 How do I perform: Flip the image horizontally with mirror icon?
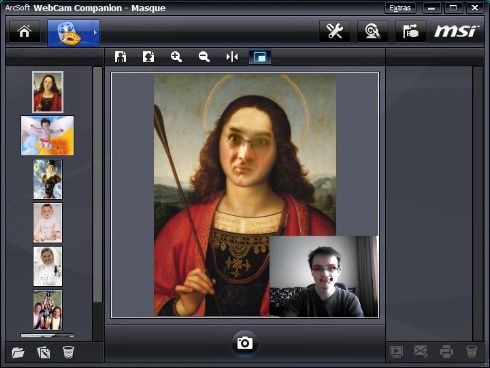(x=232, y=57)
